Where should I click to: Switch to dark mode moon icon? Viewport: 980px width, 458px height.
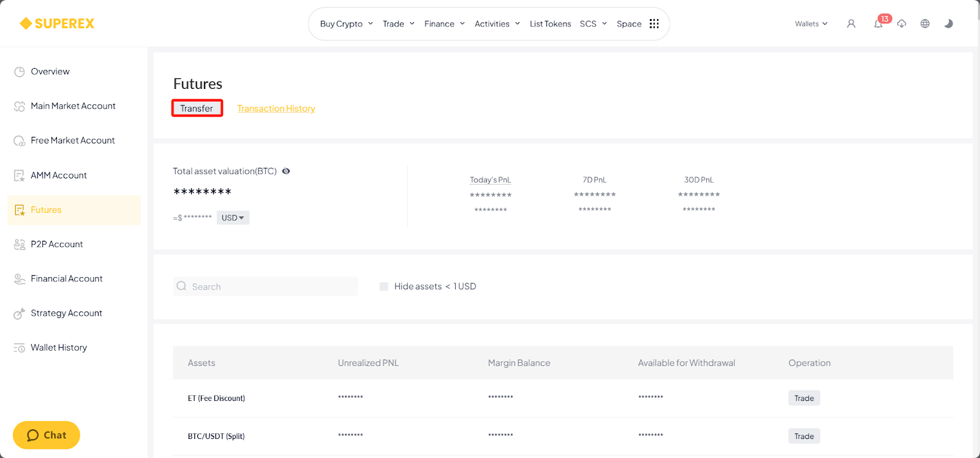click(x=948, y=23)
